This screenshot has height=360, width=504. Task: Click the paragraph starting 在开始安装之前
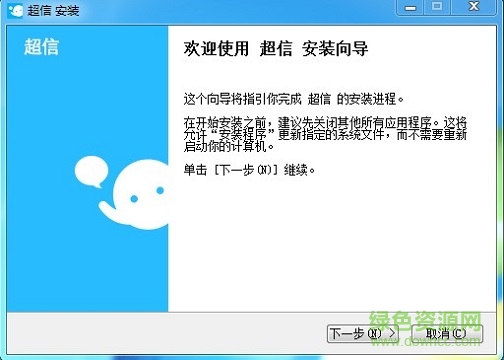(325, 134)
